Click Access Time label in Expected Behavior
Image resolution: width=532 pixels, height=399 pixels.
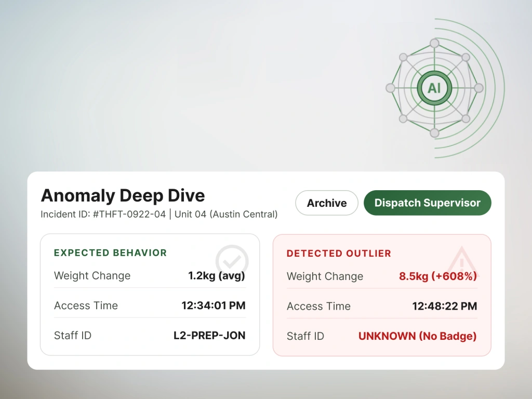[x=86, y=305]
